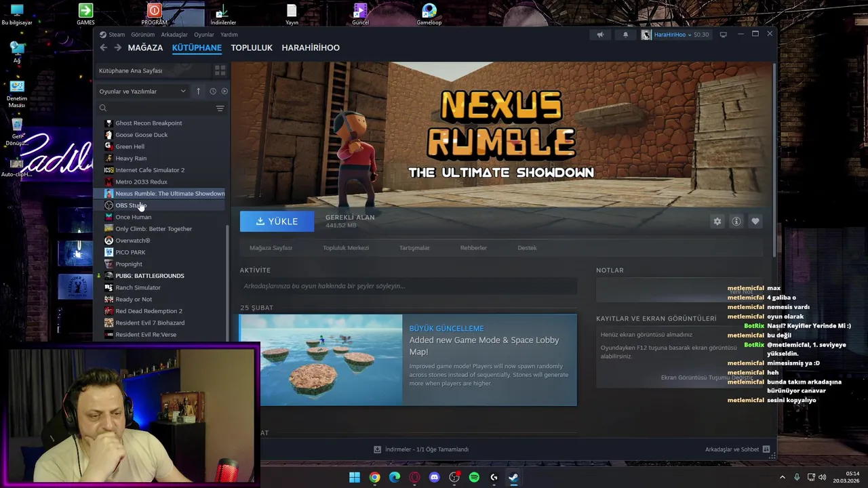Image resolution: width=868 pixels, height=488 pixels.
Task: Open Görünüm menu
Action: pyautogui.click(x=142, y=35)
